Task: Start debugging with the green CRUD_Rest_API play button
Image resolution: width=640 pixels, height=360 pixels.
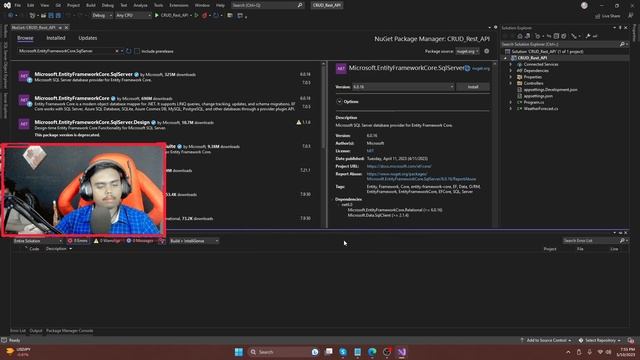Action: click(171, 15)
